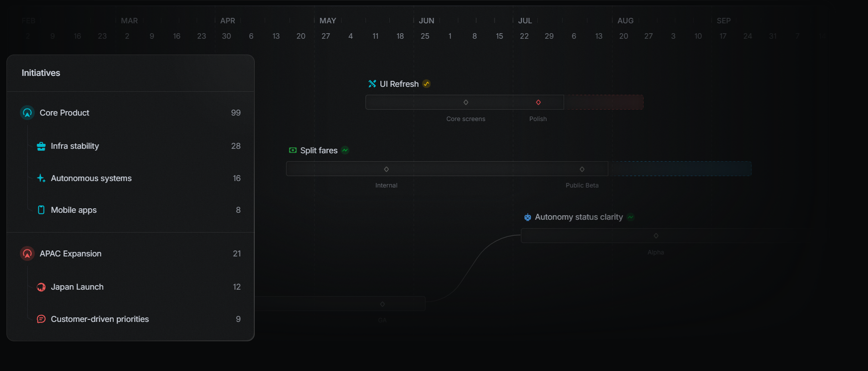This screenshot has width=868, height=371.
Task: Click the UI Refresh tools icon
Action: pyautogui.click(x=372, y=84)
